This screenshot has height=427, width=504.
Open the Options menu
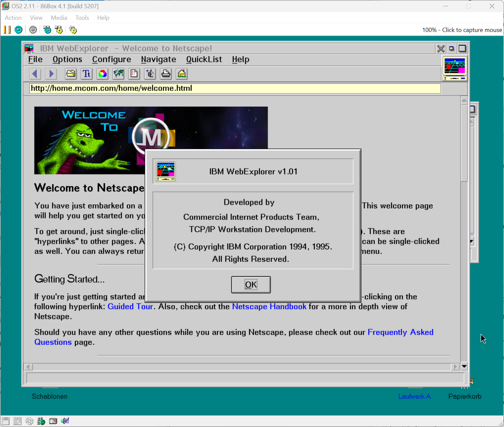[x=67, y=60]
